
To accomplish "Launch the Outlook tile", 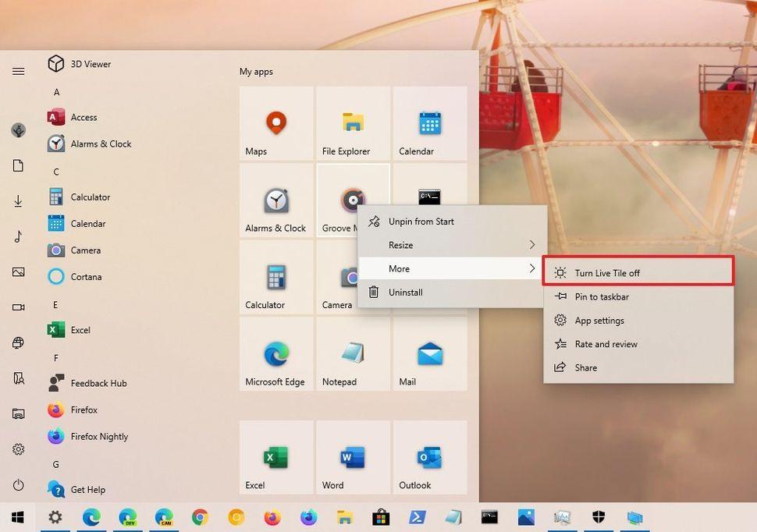I will [x=430, y=457].
